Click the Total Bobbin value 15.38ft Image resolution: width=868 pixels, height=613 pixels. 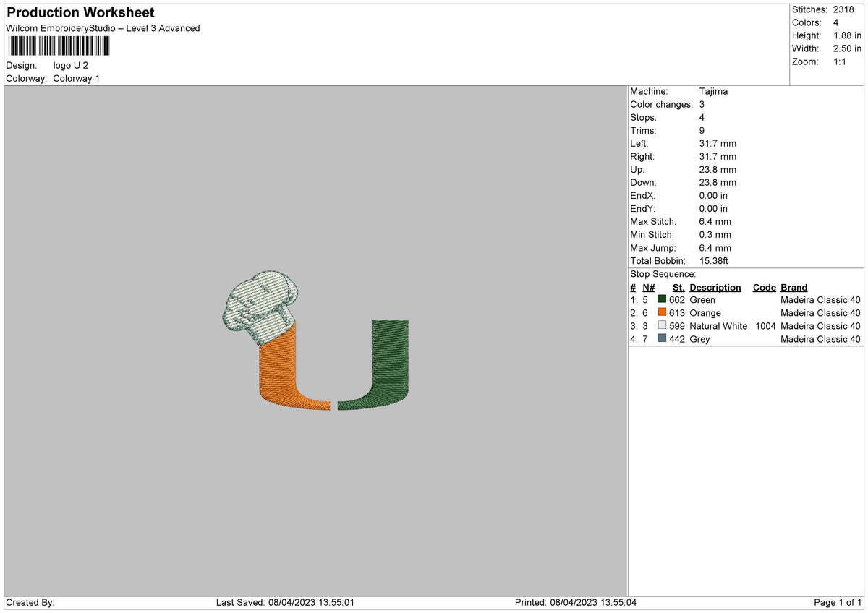[715, 260]
